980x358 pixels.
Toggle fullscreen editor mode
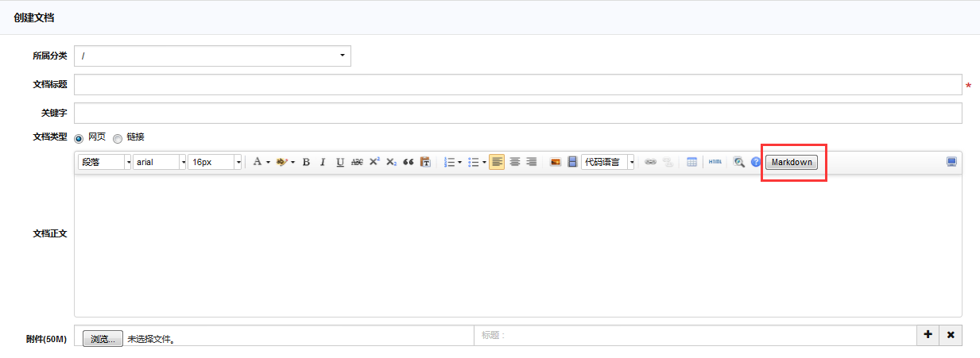951,162
